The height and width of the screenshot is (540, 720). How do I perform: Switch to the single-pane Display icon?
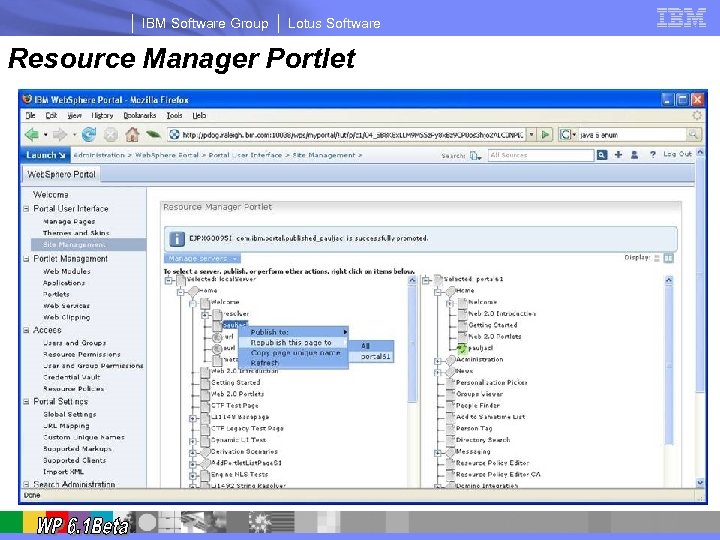pos(657,259)
